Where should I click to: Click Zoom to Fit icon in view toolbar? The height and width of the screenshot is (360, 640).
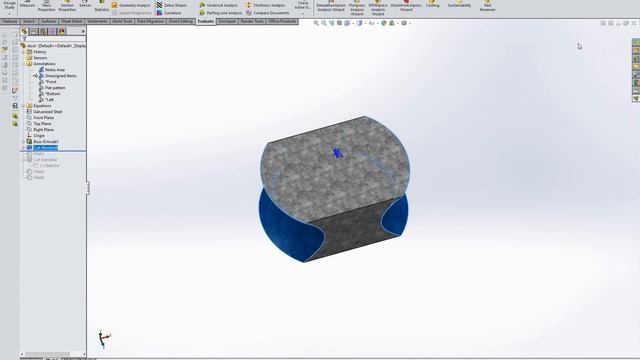316,23
